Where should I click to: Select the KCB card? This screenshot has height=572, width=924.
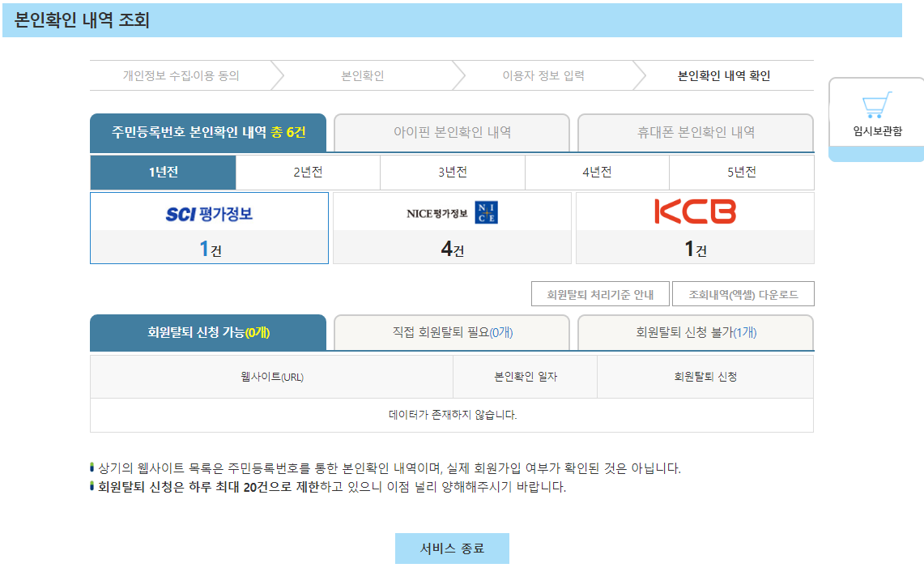695,228
